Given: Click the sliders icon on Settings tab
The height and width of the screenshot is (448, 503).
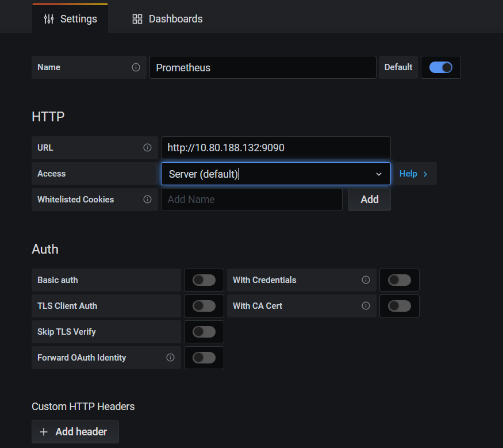Looking at the screenshot, I should click(x=49, y=19).
